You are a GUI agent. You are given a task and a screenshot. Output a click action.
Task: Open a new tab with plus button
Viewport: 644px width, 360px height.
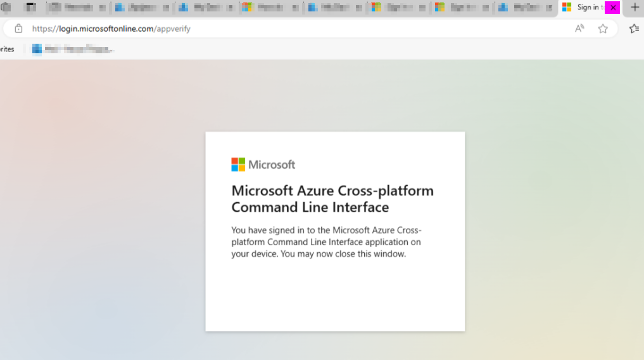(x=635, y=8)
